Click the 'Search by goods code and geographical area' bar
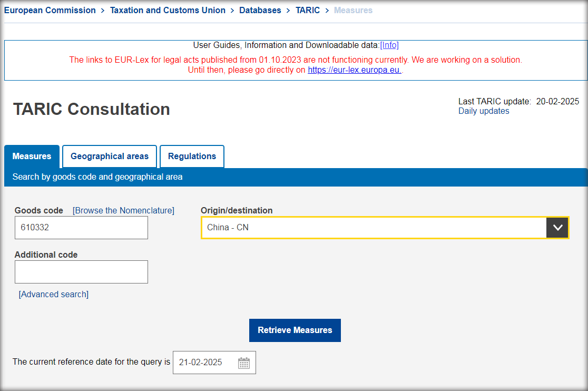Image resolution: width=588 pixels, height=391 pixels. 296,177
